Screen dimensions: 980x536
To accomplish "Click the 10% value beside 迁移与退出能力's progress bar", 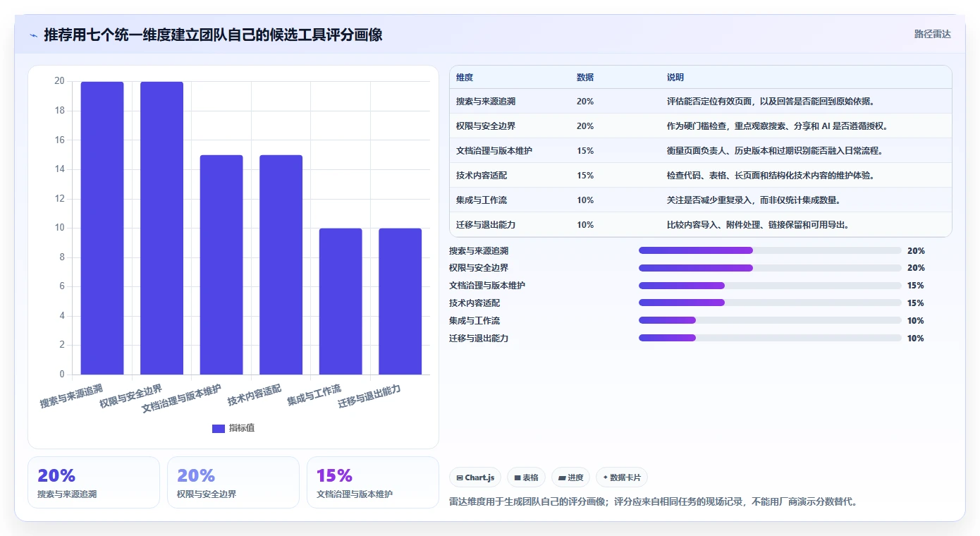I will point(916,338).
